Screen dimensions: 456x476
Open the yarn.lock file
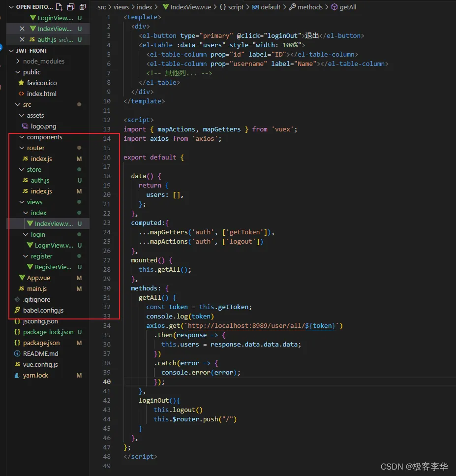coord(35,375)
